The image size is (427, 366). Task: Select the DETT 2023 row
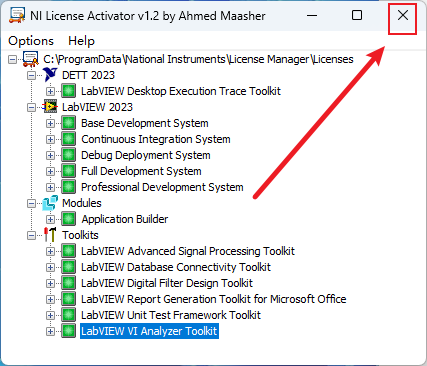click(88, 75)
